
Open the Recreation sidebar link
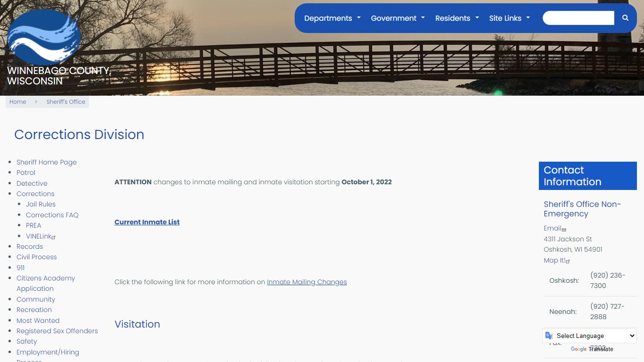pyautogui.click(x=34, y=310)
